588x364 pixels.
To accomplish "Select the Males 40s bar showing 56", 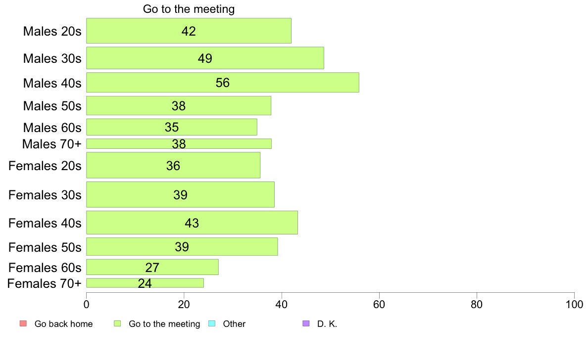I will [x=222, y=83].
